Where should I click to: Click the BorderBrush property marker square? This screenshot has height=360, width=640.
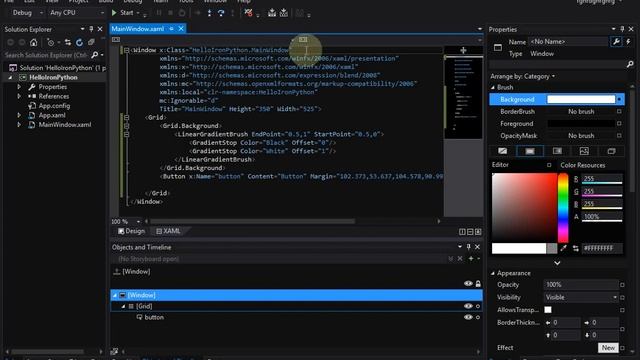619,111
